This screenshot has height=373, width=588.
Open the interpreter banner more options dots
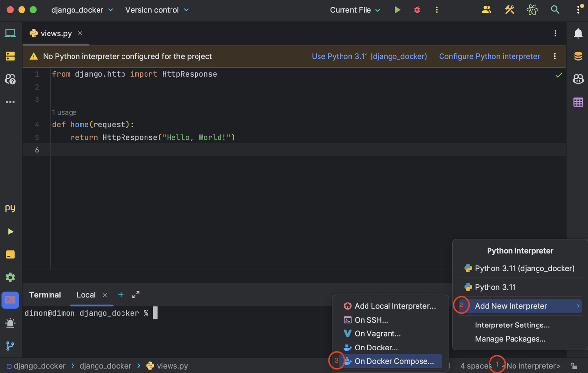click(555, 56)
